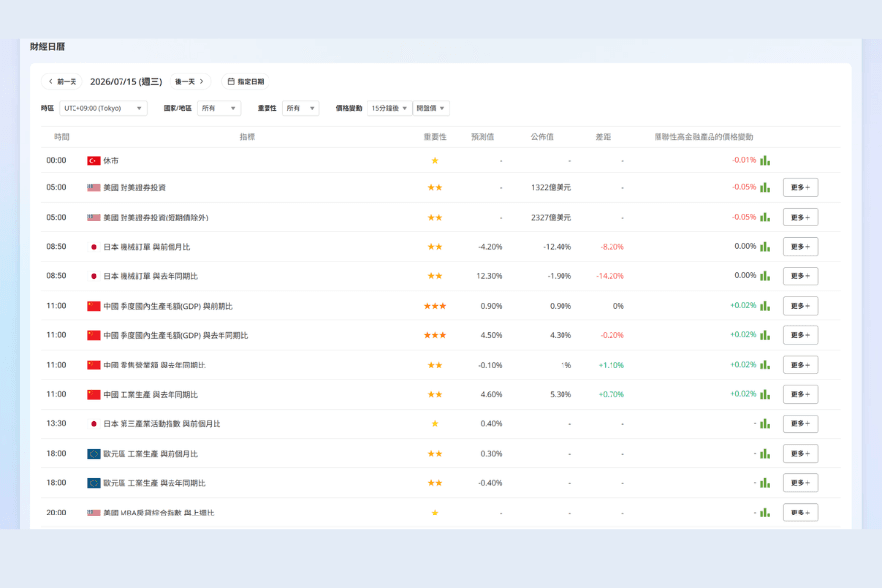882x588 pixels.
Task: Click the 重要性 column header
Action: [x=435, y=137]
